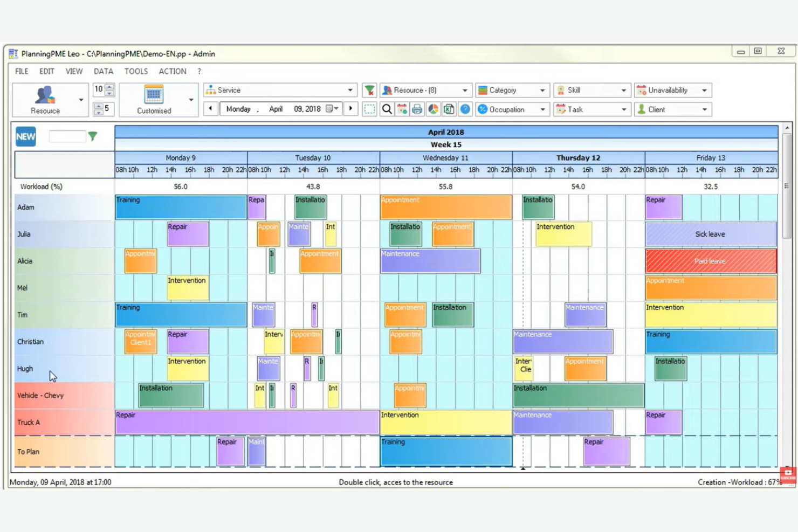The width and height of the screenshot is (798, 532).
Task: Click the date picker beside 09, 2018
Action: click(x=330, y=109)
